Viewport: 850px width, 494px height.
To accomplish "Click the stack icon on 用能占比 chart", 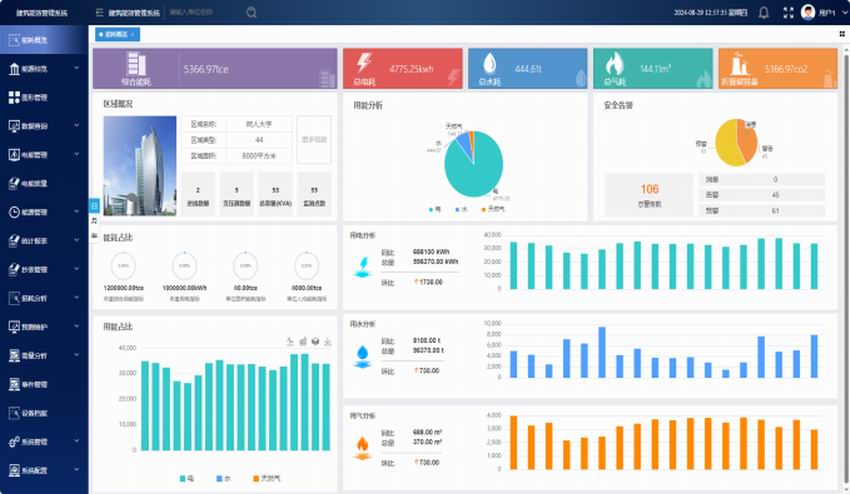I will [315, 342].
